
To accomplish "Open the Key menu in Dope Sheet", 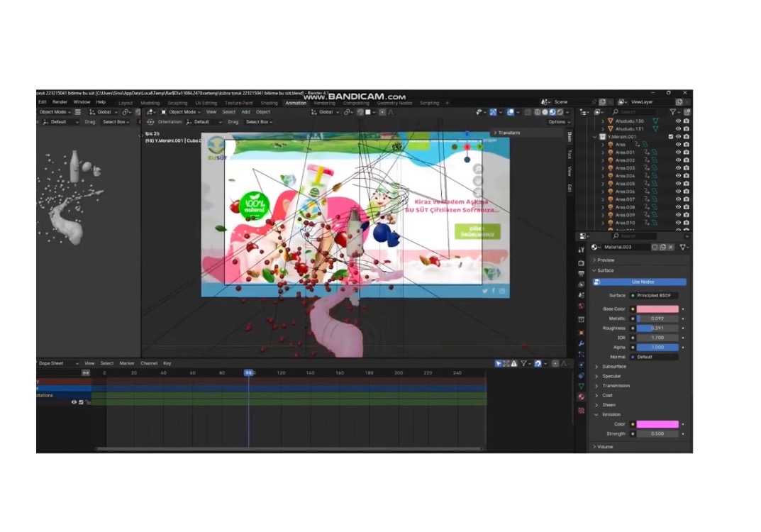I will [167, 363].
